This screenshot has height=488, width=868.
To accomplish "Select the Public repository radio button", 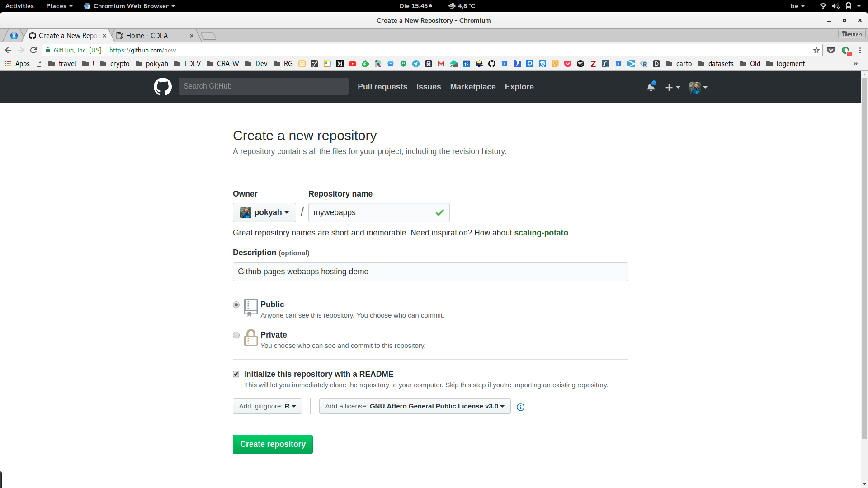I will (236, 305).
